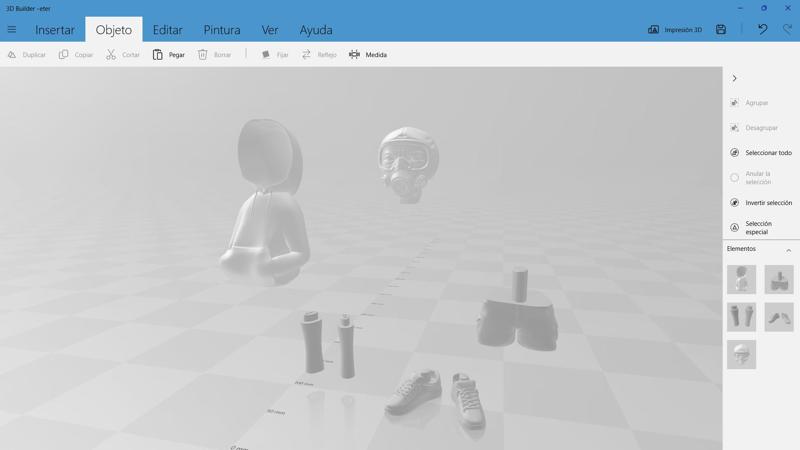This screenshot has height=450, width=800.
Task: Select the shorts thumbnail in Elementos
Action: tap(779, 279)
